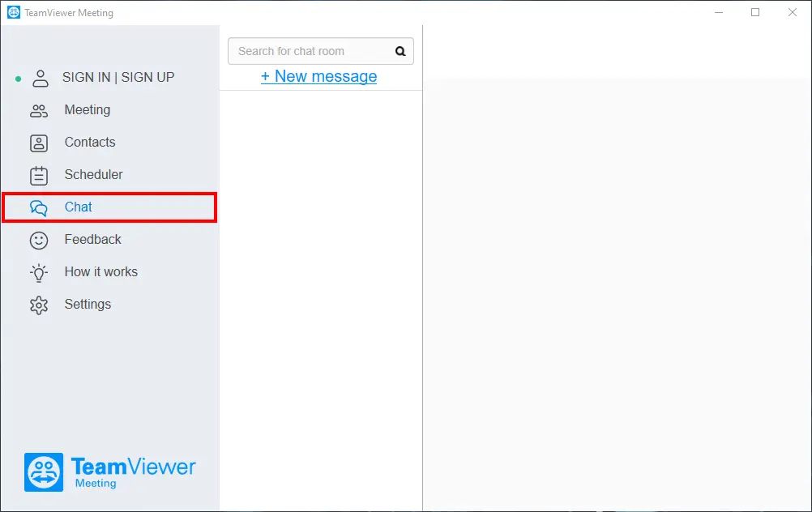Click the user profile icon beside SIGN IN
The image size is (812, 512).
click(41, 78)
